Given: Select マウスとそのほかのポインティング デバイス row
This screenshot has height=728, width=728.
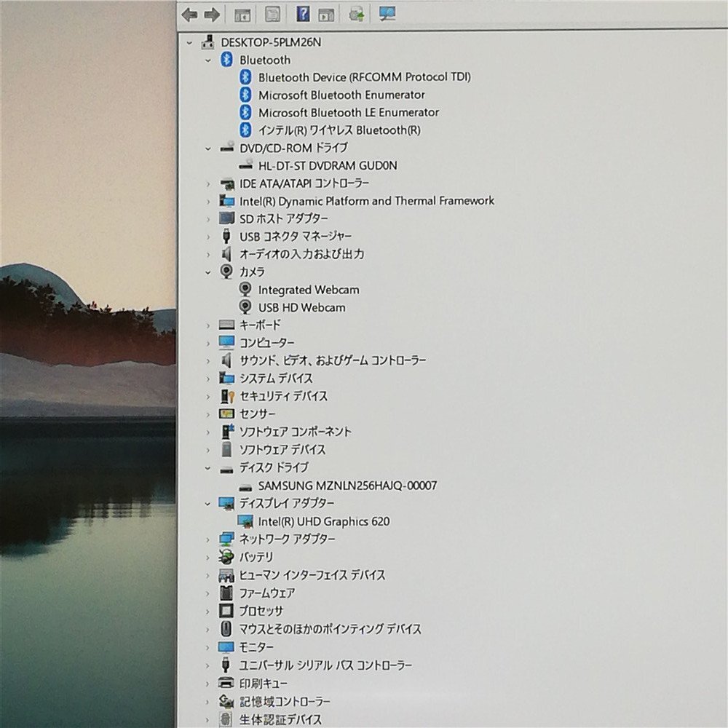Looking at the screenshot, I should [x=330, y=629].
